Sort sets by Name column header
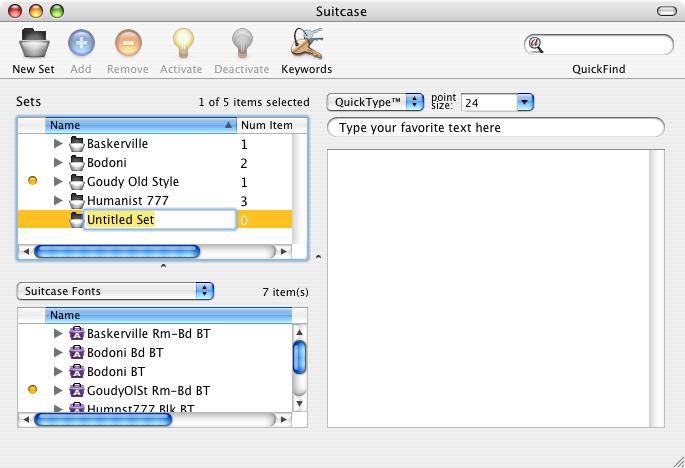The height and width of the screenshot is (468, 685). [x=141, y=125]
